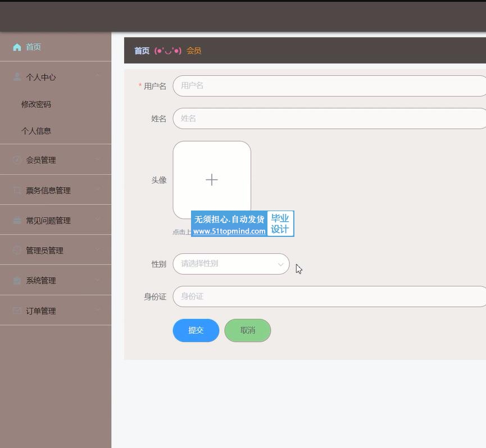Open the 性别 selection dropdown

point(231,264)
